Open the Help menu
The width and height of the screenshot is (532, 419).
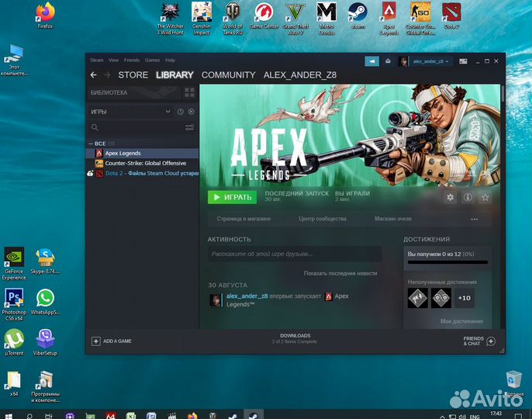170,60
